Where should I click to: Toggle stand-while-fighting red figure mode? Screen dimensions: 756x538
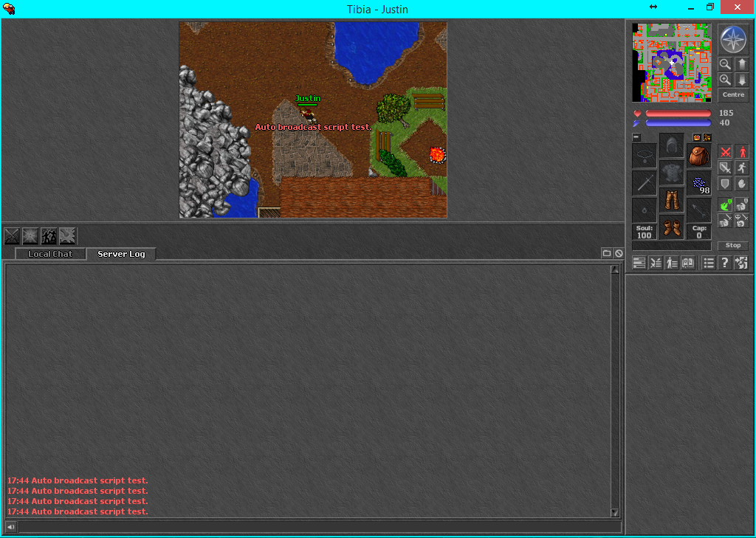tap(741, 152)
